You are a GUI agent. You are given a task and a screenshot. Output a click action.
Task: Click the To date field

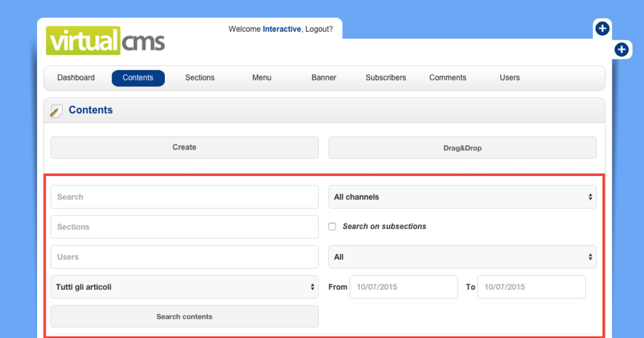531,287
